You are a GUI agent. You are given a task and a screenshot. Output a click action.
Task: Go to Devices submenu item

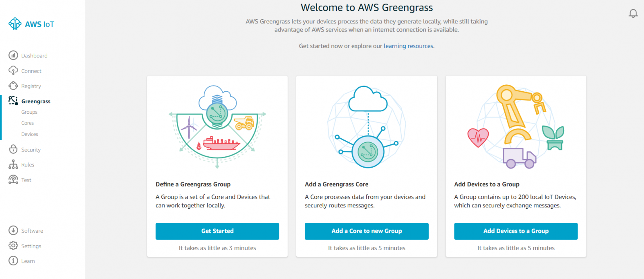coord(30,134)
